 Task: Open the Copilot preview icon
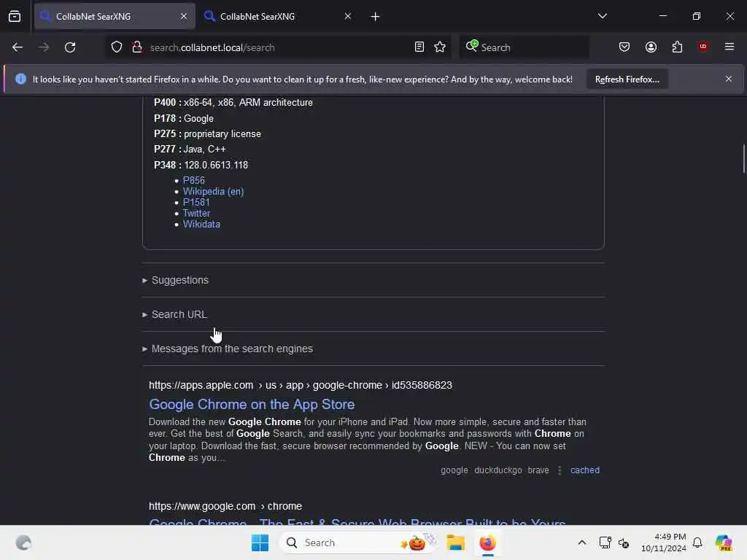[x=724, y=542]
